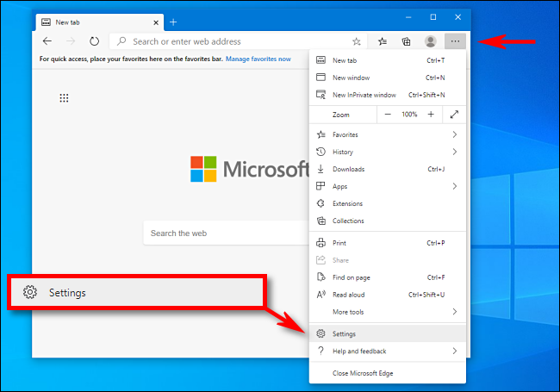Open the apps grid launcher icon
The height and width of the screenshot is (392, 560).
point(64,99)
